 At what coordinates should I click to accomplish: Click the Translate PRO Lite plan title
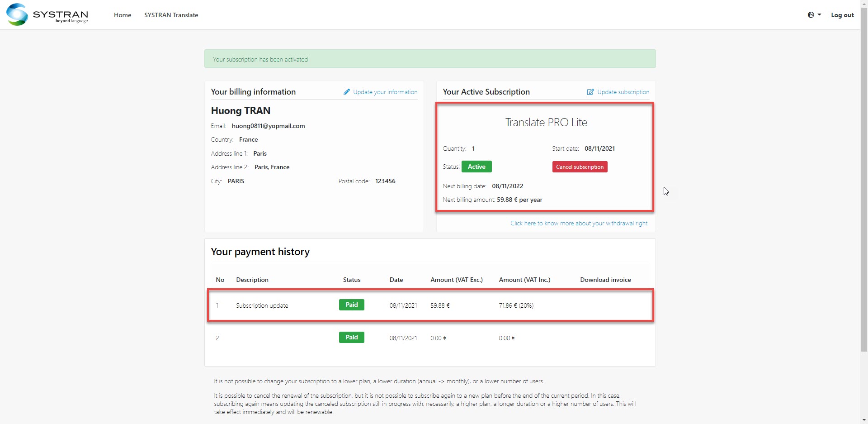[x=546, y=122]
